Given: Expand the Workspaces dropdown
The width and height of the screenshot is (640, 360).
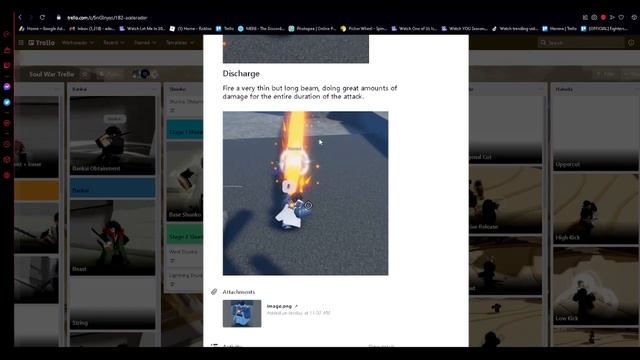Looking at the screenshot, I should point(78,42).
